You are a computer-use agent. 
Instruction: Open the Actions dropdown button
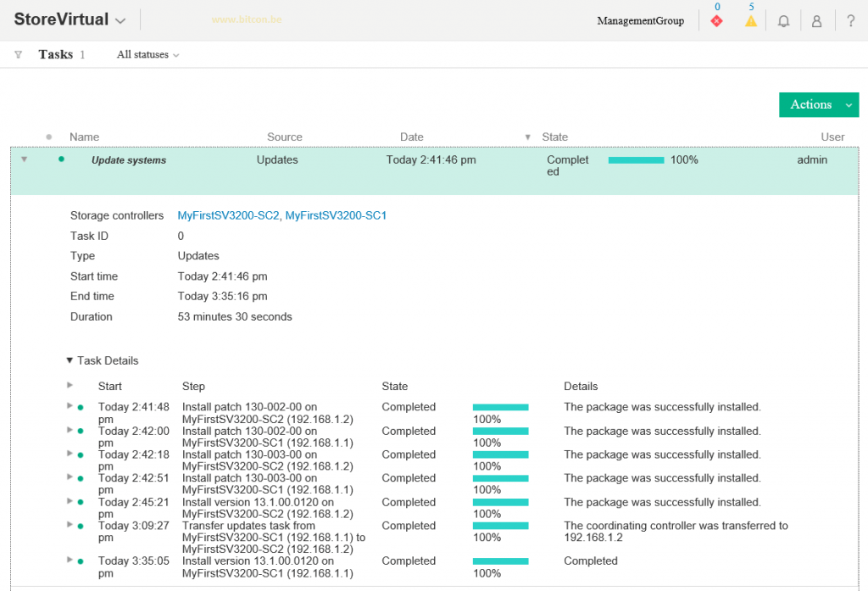click(x=819, y=104)
